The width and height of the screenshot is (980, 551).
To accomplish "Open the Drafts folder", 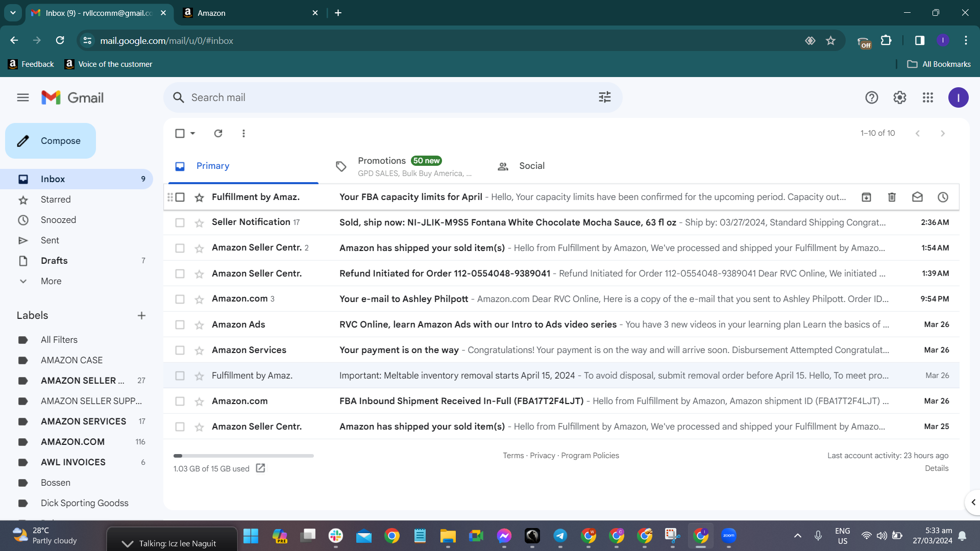I will click(x=77, y=261).
